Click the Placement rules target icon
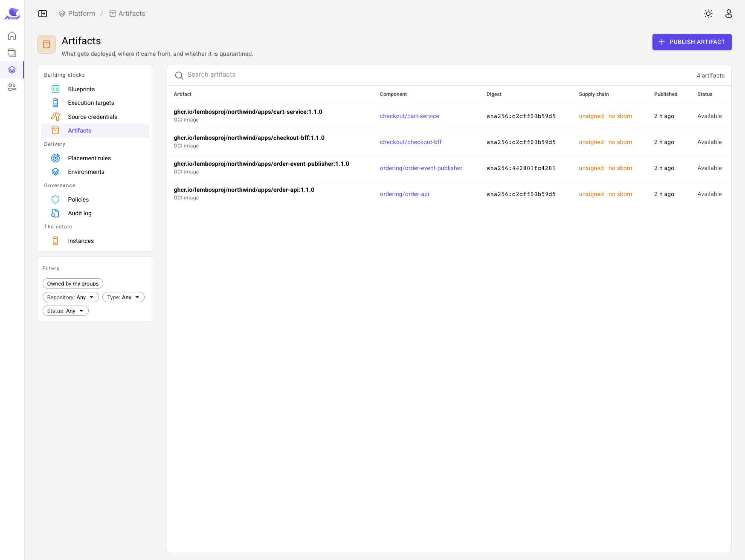Viewport: 745px width, 560px height. 55,158
